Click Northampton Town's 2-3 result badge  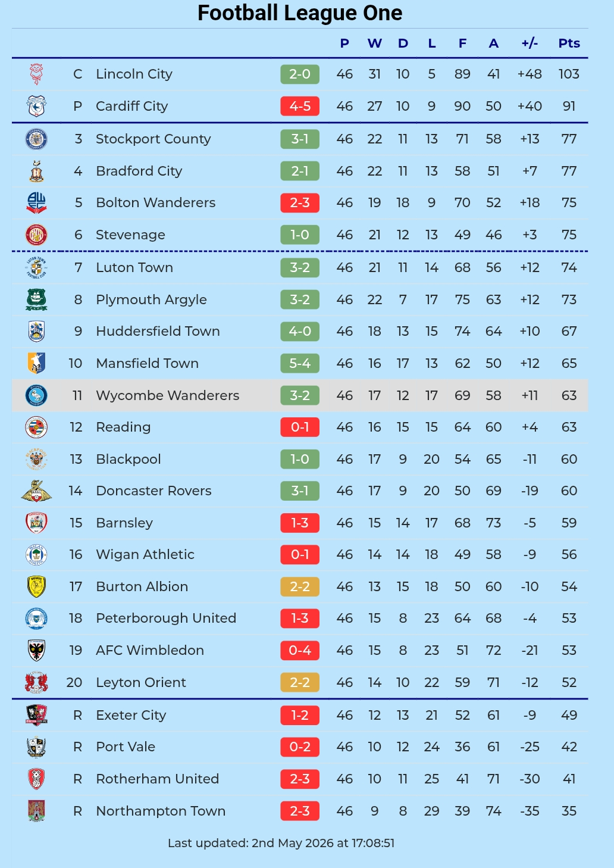pyautogui.click(x=300, y=811)
